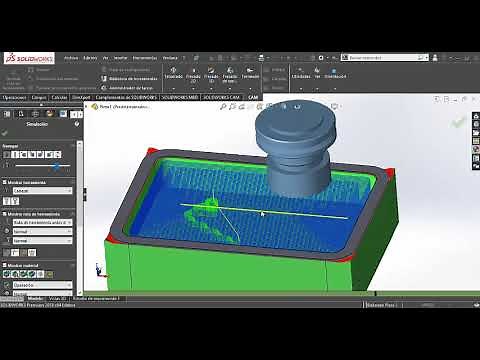Click the Zoom to Area icon

tap(232, 107)
